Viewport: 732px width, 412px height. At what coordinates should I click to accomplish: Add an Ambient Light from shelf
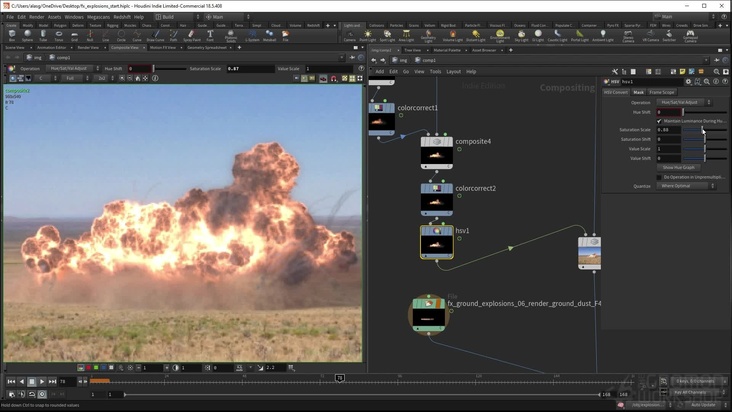603,35
